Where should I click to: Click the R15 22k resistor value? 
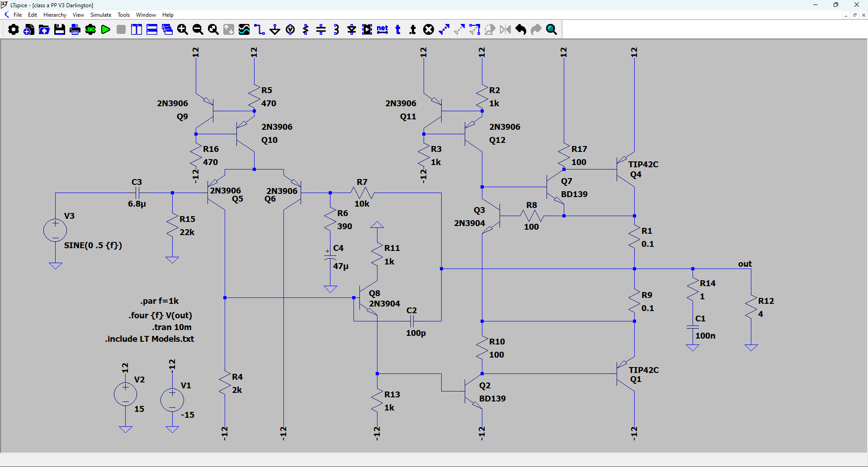(187, 232)
